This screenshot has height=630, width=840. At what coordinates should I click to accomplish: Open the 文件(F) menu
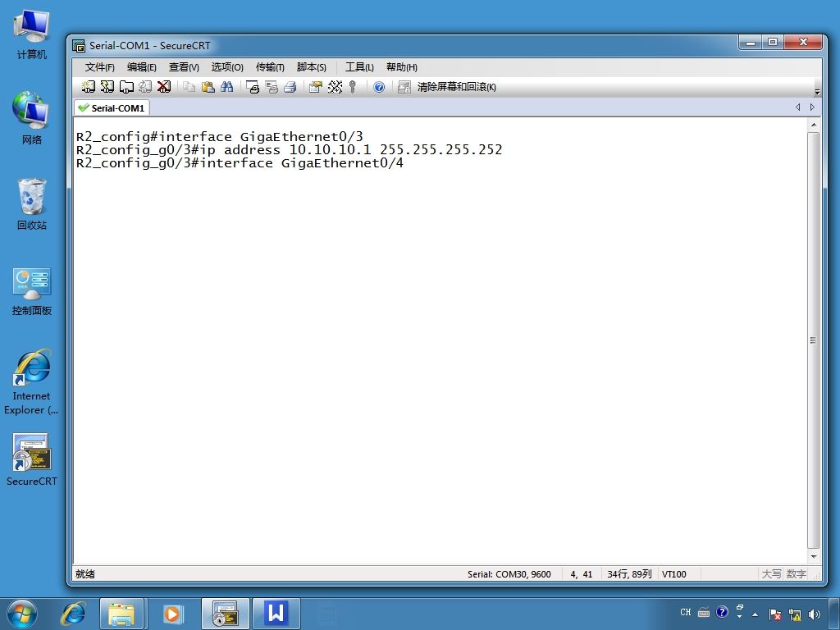point(99,67)
